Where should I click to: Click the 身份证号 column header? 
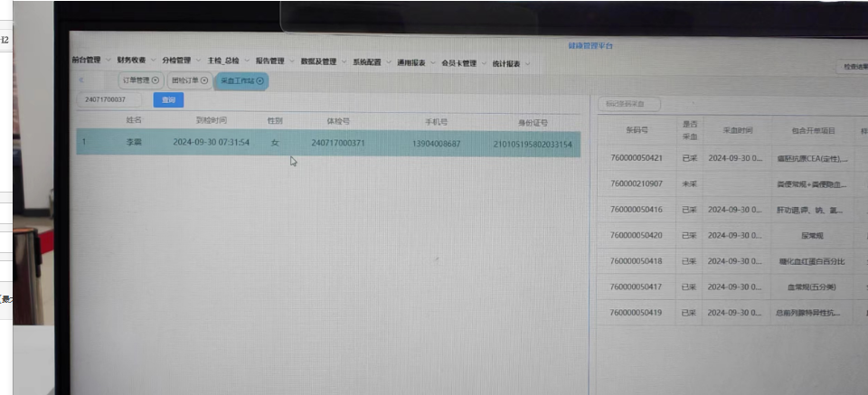pos(533,123)
